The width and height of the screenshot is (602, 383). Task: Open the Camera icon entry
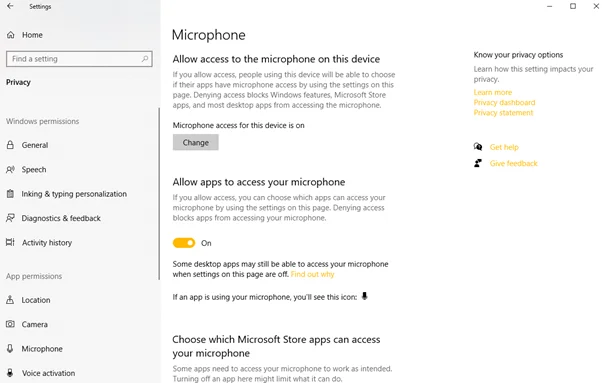click(10, 324)
